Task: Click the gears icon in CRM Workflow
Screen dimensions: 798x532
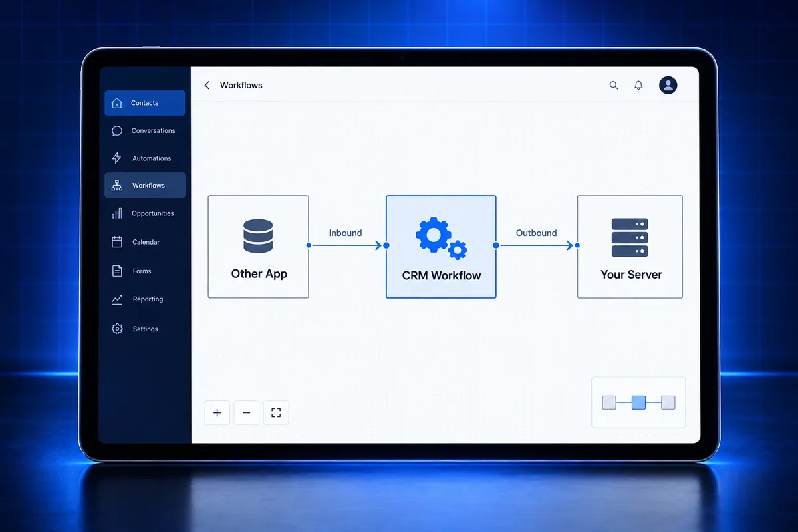Action: coord(441,238)
